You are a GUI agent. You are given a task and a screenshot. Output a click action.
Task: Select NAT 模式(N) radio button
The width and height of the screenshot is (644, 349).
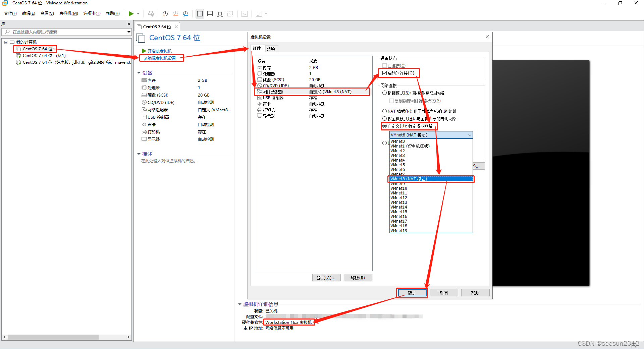(x=384, y=111)
